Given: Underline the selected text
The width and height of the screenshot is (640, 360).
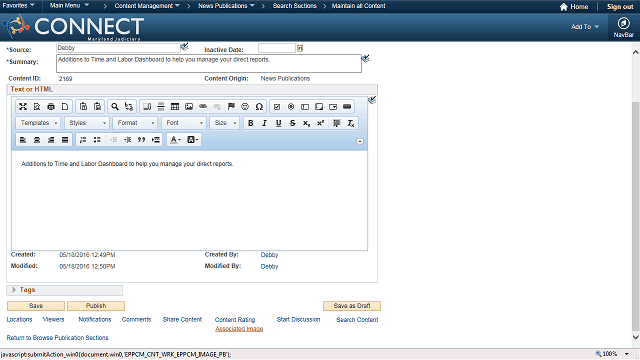Looking at the screenshot, I should pos(278,123).
